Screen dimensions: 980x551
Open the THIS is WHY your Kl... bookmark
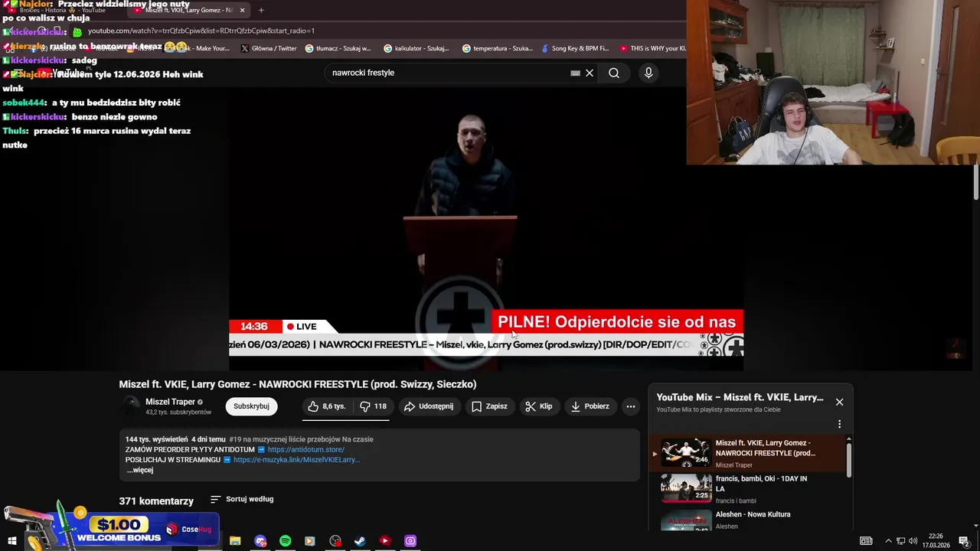point(653,48)
